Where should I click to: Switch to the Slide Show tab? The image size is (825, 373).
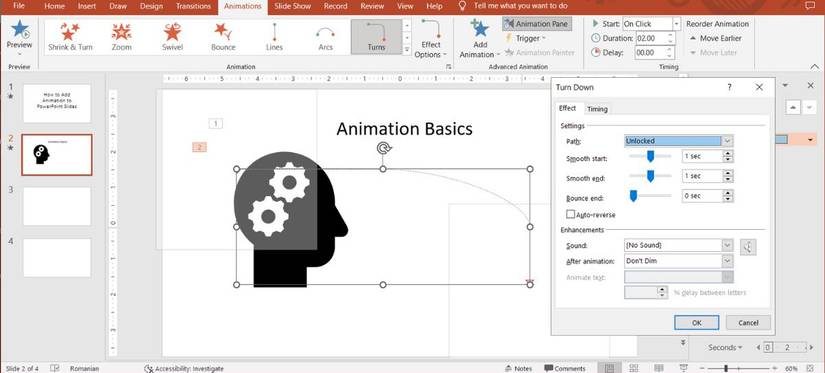292,6
